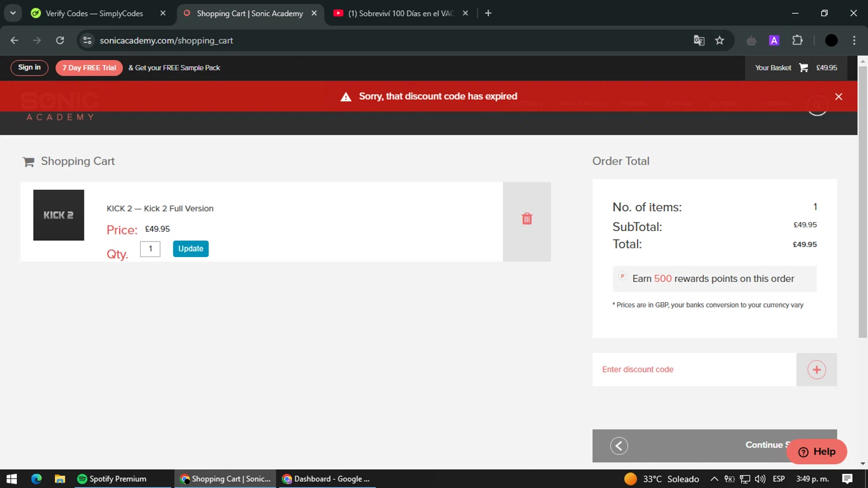Open File Explorer from taskbar

click(x=60, y=479)
